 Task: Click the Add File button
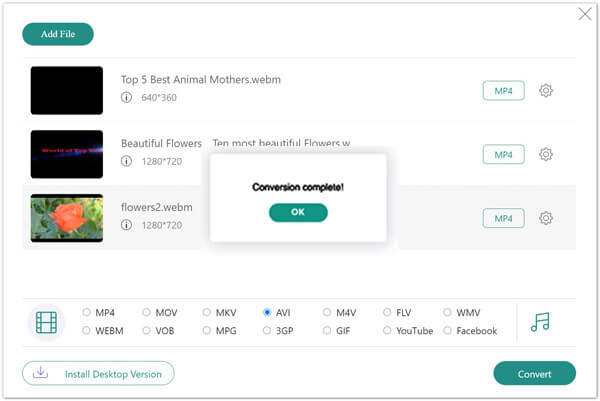click(x=58, y=34)
